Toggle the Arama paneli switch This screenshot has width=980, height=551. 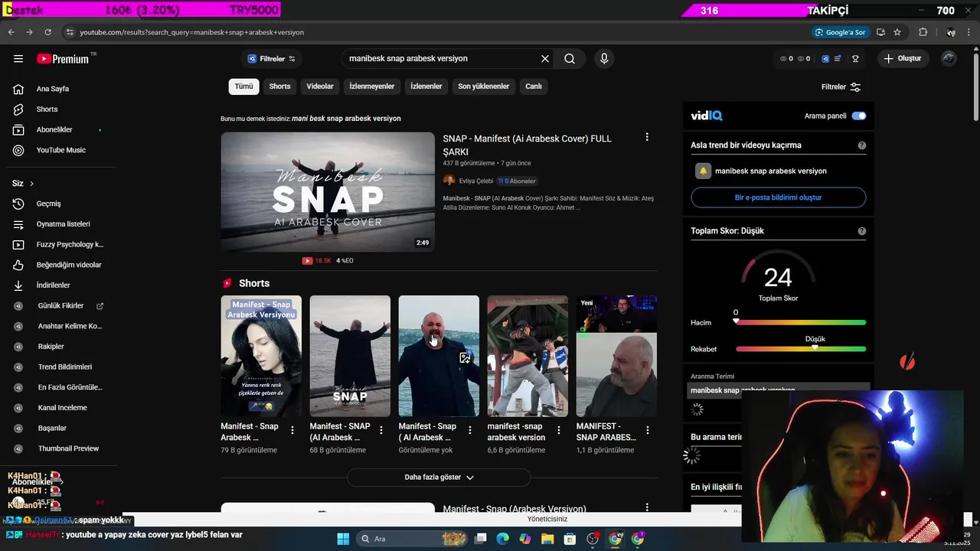tap(859, 116)
